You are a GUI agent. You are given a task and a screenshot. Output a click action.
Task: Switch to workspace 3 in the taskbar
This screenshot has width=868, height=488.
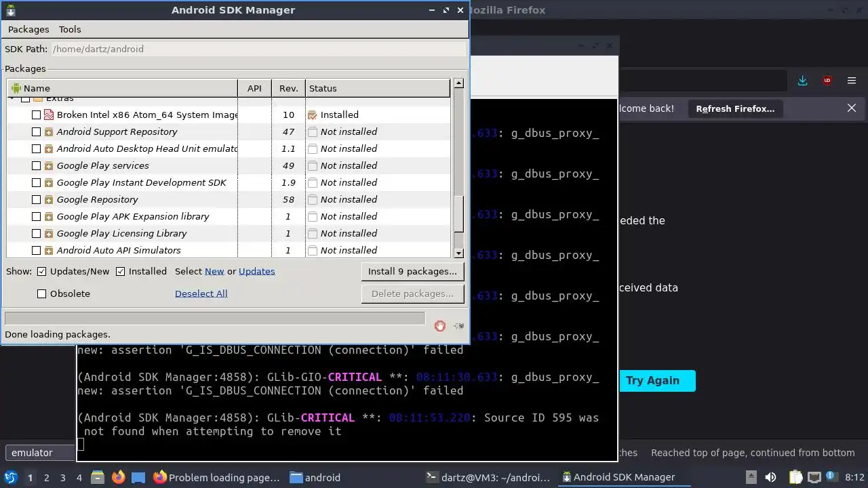(x=62, y=478)
